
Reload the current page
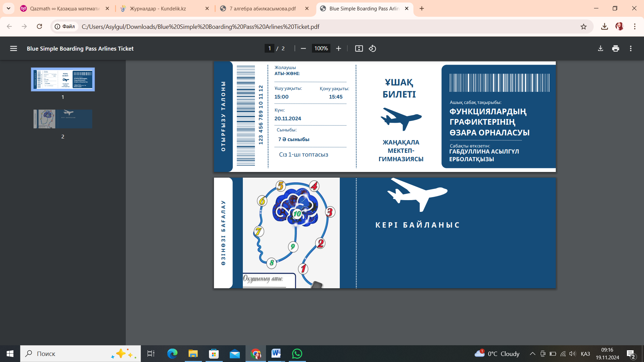[39, 26]
